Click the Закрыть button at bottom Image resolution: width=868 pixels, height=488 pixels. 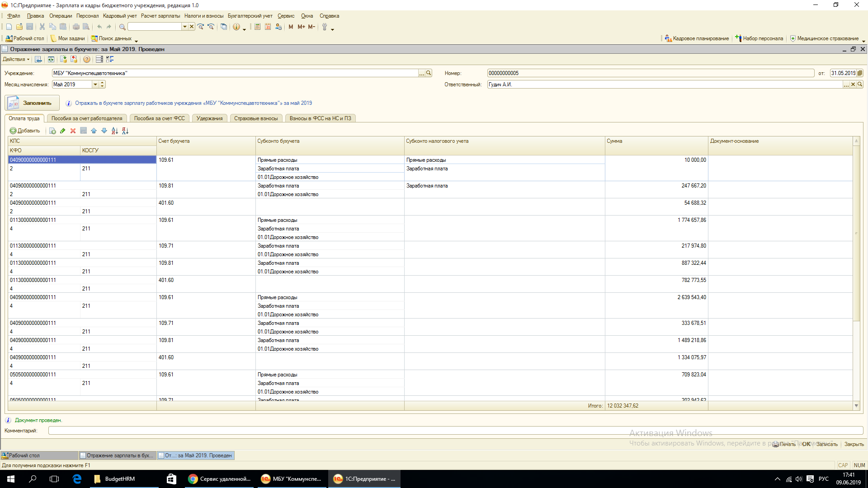pos(854,444)
